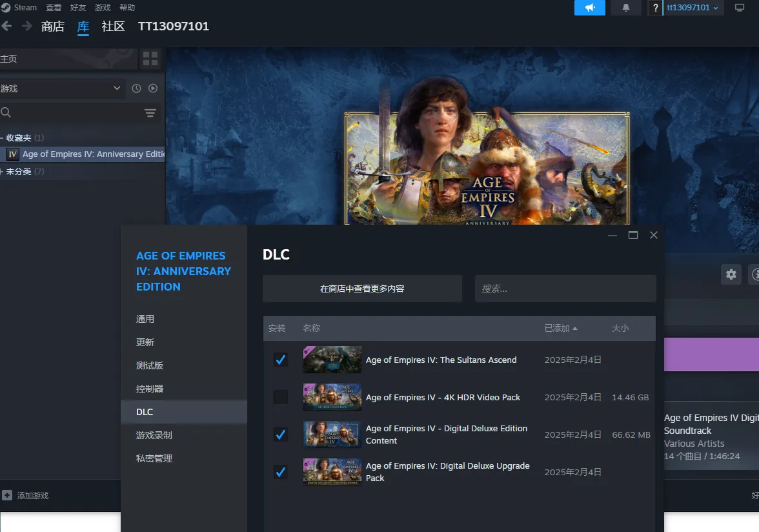Uncheck Digital Deluxe Edition Content DLC

(x=281, y=435)
